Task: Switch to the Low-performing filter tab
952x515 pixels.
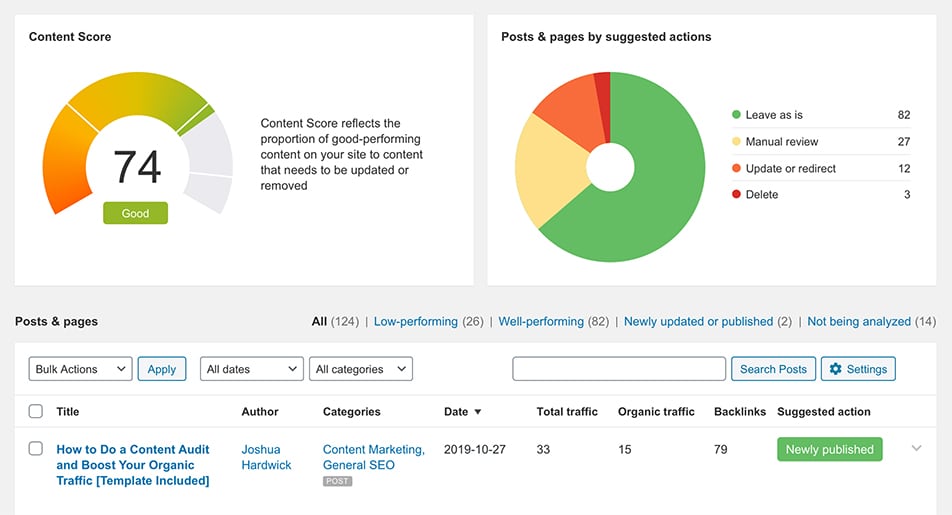Action: coord(415,322)
